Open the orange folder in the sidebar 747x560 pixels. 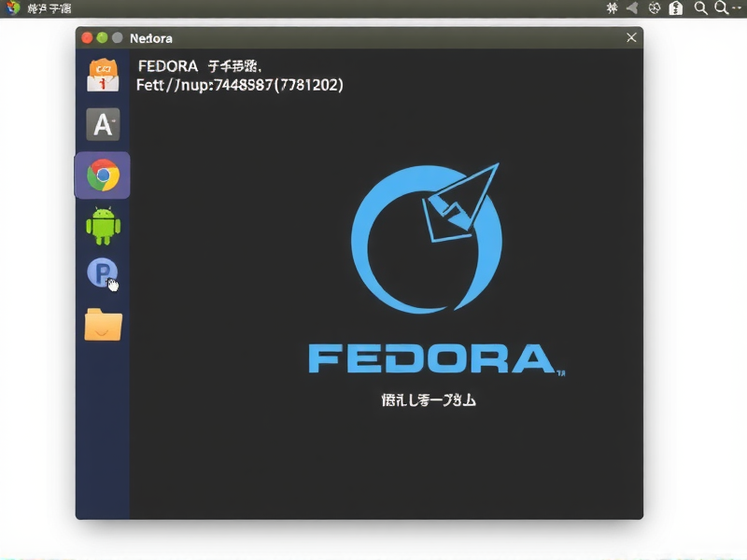click(x=103, y=324)
